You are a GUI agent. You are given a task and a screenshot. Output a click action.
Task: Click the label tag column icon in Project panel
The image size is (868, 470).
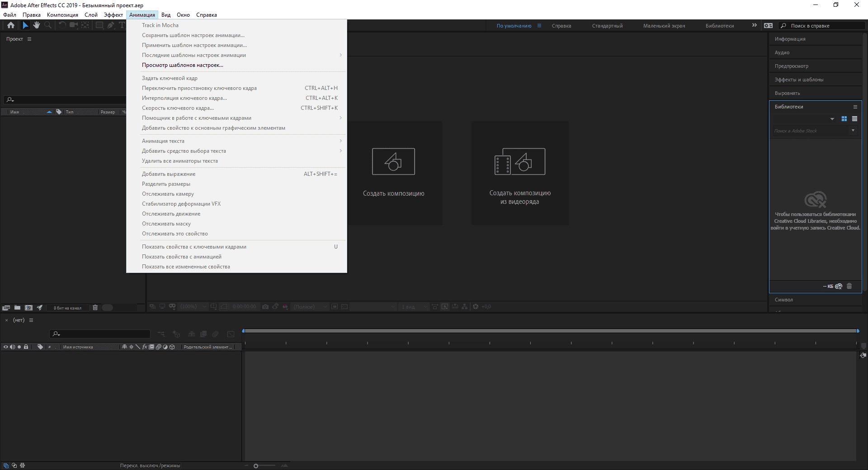coord(59,112)
